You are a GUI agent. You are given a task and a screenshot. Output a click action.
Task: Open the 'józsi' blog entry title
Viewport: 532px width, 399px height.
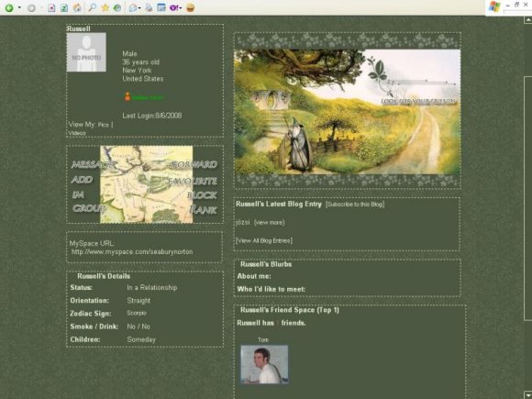click(243, 222)
